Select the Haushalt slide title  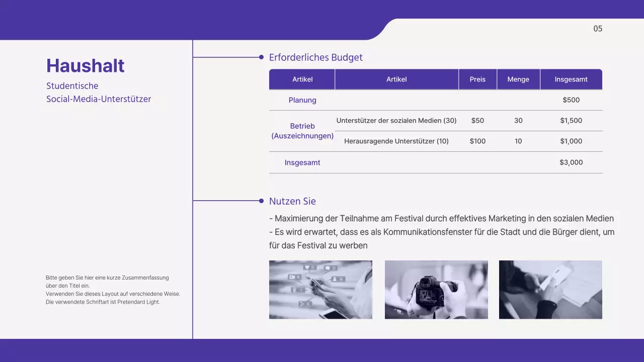click(86, 66)
